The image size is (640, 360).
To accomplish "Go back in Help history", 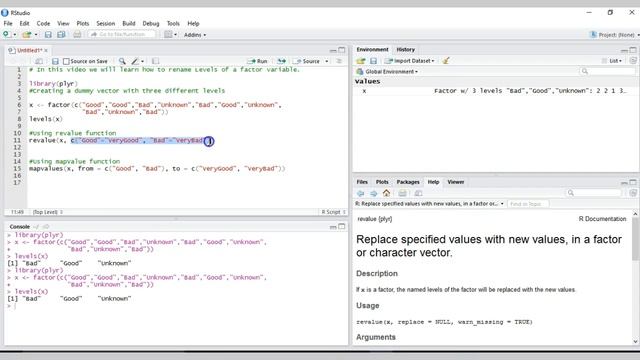I will tap(360, 193).
